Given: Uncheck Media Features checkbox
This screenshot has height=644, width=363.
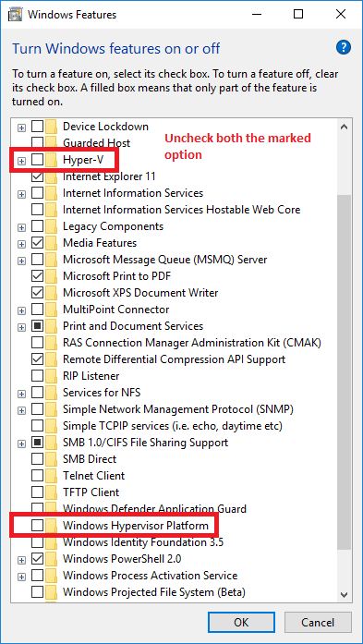Looking at the screenshot, I should click(37, 243).
